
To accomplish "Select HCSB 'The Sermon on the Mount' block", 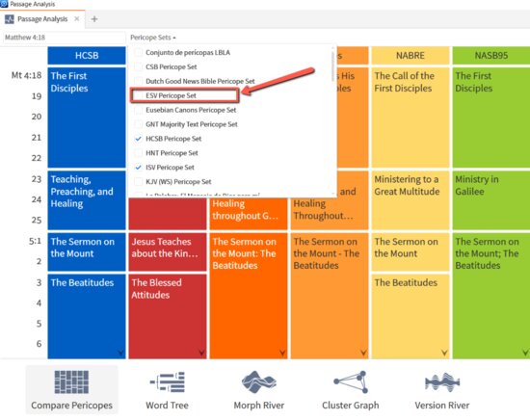I will [x=87, y=251].
